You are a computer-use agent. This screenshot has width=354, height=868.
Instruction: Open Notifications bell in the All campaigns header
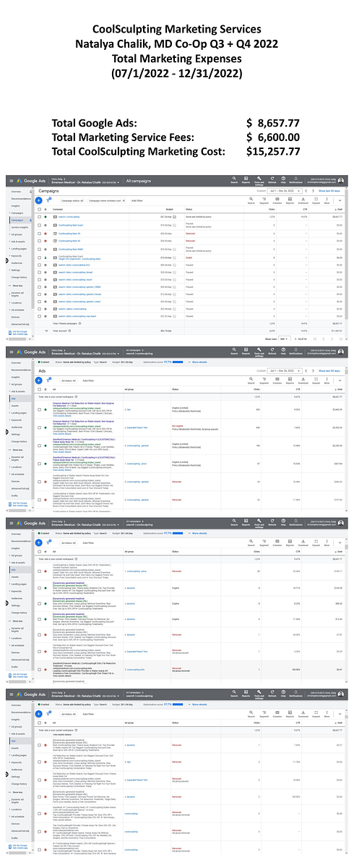[296, 180]
